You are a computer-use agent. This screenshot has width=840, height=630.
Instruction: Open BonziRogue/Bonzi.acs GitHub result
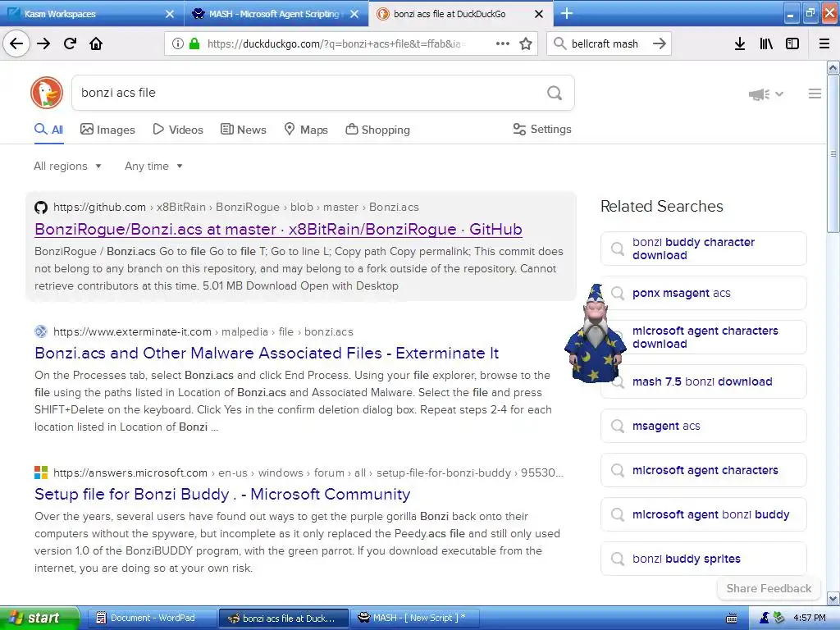(x=278, y=230)
